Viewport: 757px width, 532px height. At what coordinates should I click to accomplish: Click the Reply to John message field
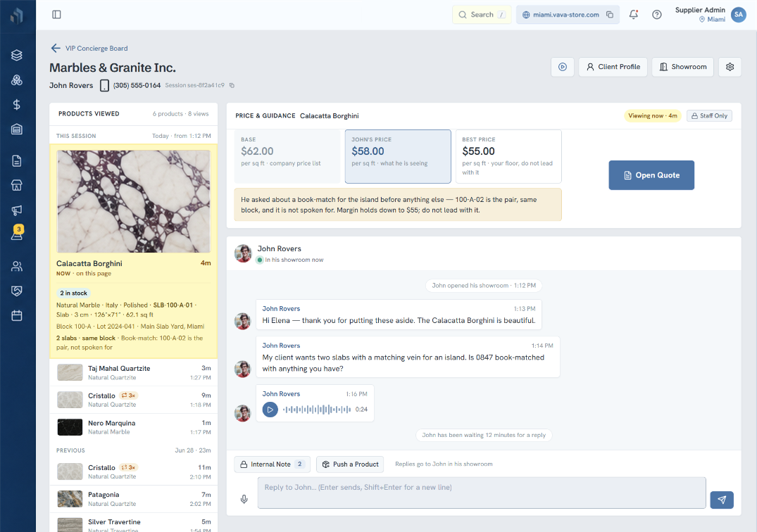point(482,493)
